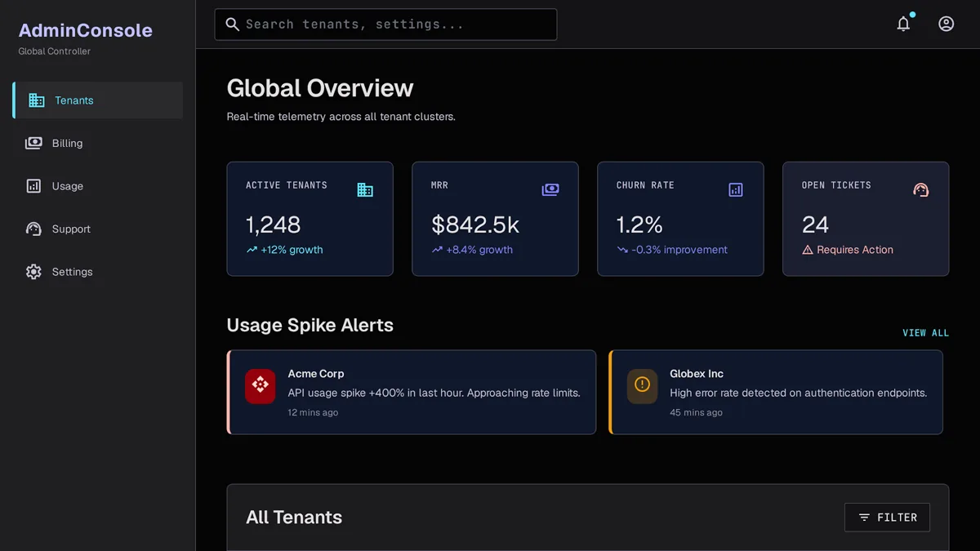Click the Real-time telemetry subtitle text

pos(341,117)
